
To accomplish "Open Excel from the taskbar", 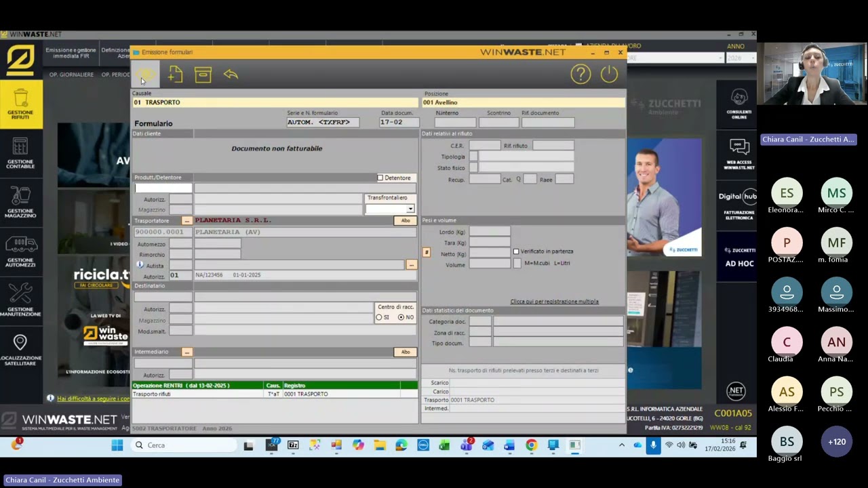I will 444,445.
